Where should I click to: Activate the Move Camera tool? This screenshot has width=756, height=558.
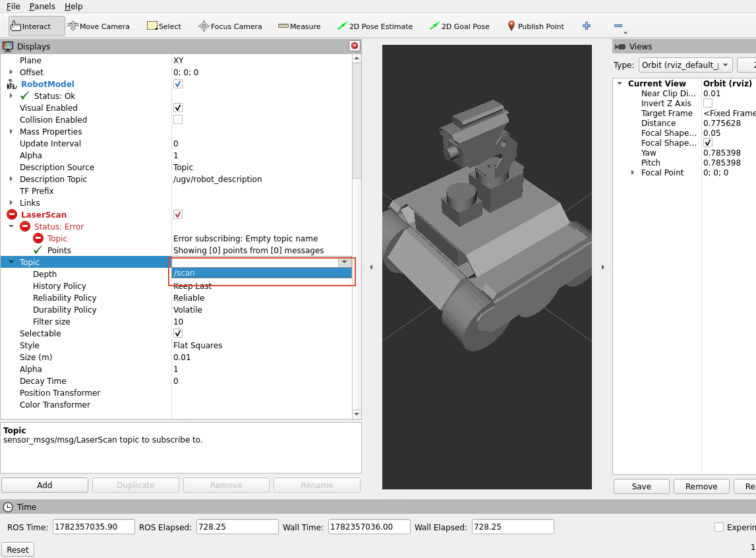point(99,26)
